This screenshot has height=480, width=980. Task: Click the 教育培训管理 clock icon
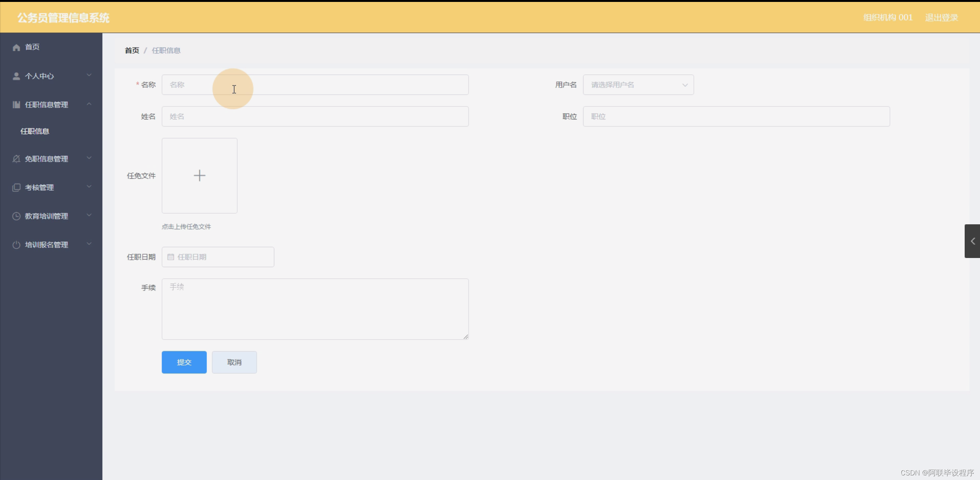click(x=16, y=216)
